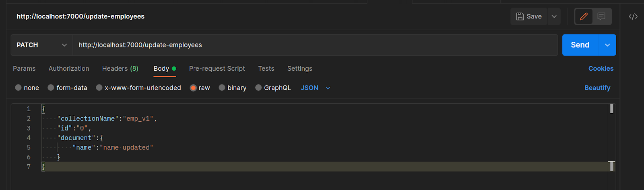Expand the Save options arrow

pos(554,16)
